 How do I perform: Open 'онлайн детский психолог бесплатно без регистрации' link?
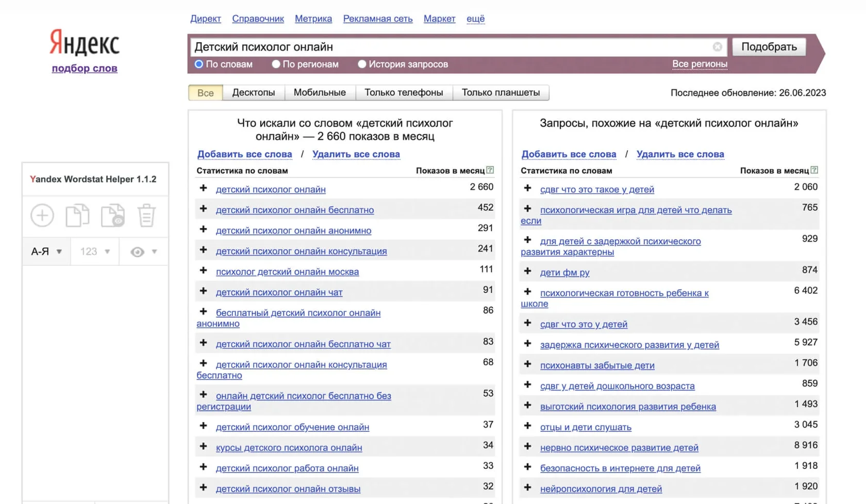pos(294,401)
